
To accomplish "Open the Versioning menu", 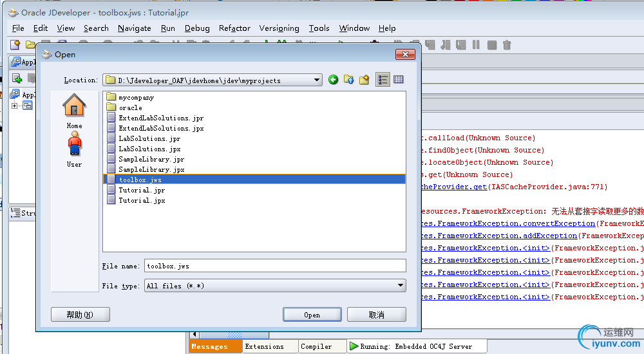I will (x=279, y=28).
